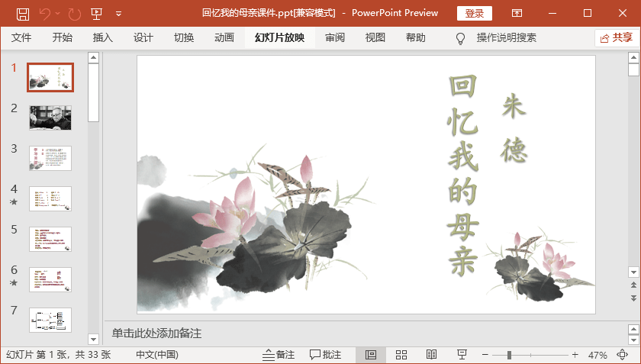Image resolution: width=641 pixels, height=364 pixels.
Task: Click the Save icon in title bar
Action: [x=22, y=14]
